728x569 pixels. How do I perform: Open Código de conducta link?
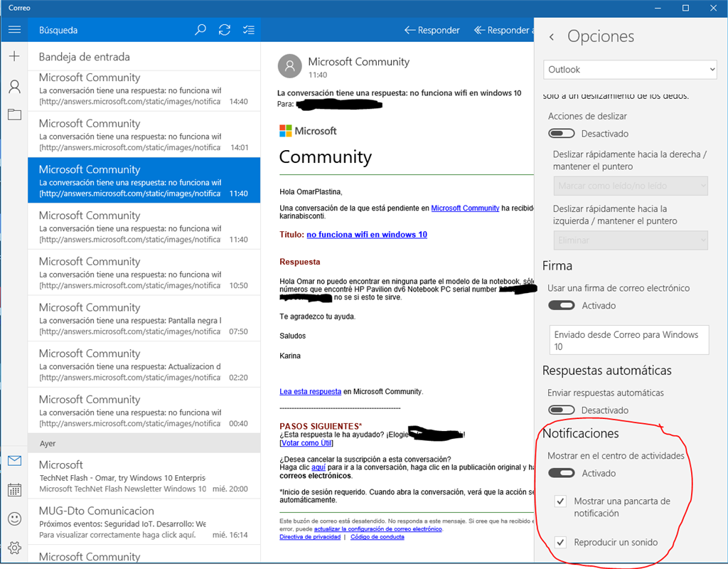pos(378,537)
